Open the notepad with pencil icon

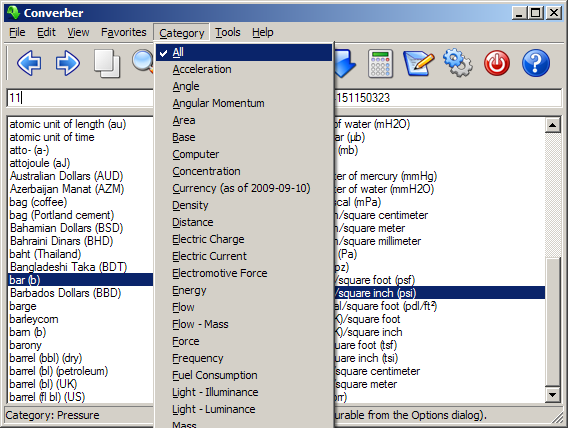point(418,64)
